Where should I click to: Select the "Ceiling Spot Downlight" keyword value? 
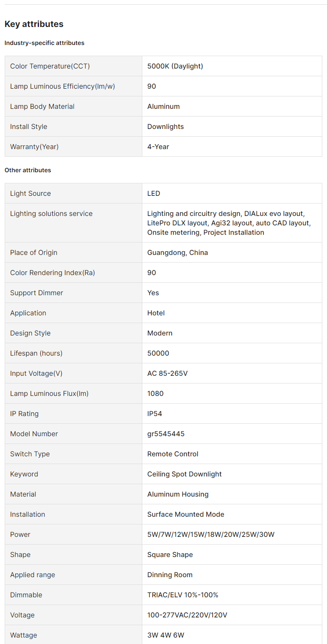tap(184, 474)
